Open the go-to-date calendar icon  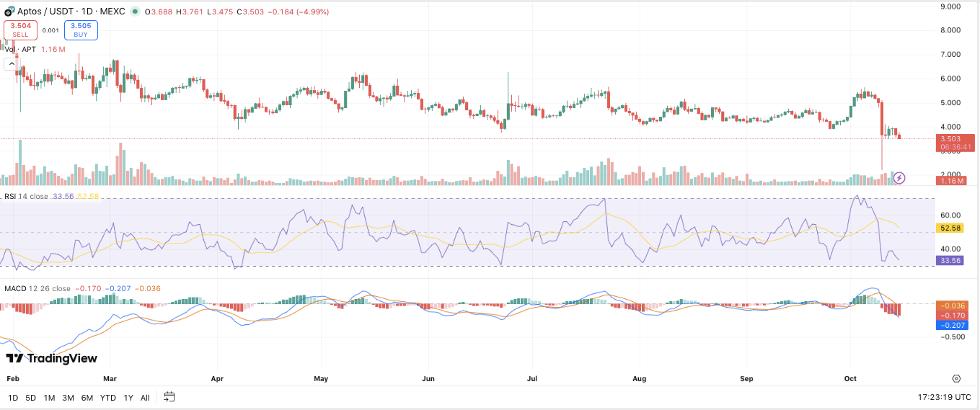click(169, 397)
